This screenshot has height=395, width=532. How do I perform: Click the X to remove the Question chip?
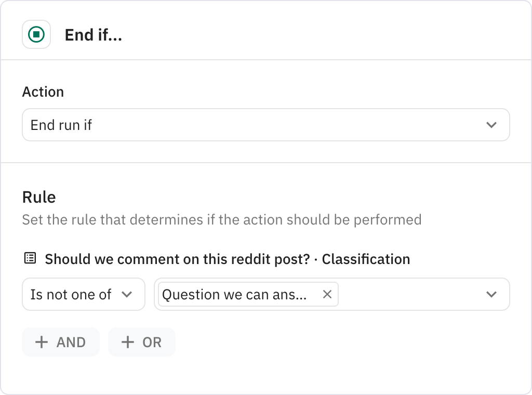click(327, 294)
